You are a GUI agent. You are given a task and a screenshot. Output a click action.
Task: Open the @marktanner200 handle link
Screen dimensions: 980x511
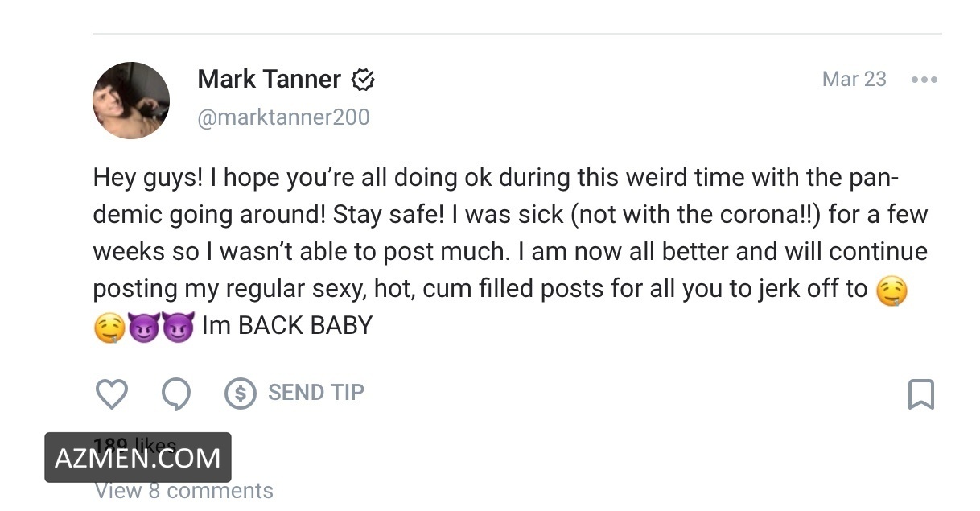tap(283, 117)
